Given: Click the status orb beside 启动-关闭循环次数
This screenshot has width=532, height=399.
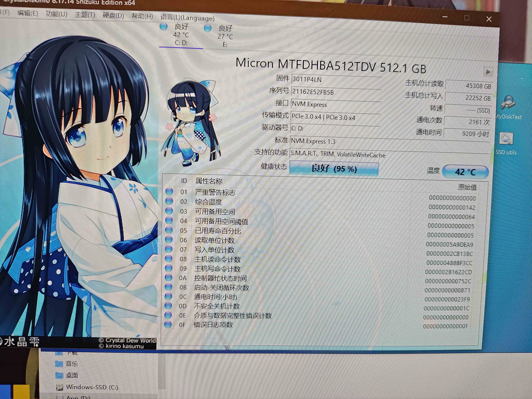Looking at the screenshot, I should 169,287.
